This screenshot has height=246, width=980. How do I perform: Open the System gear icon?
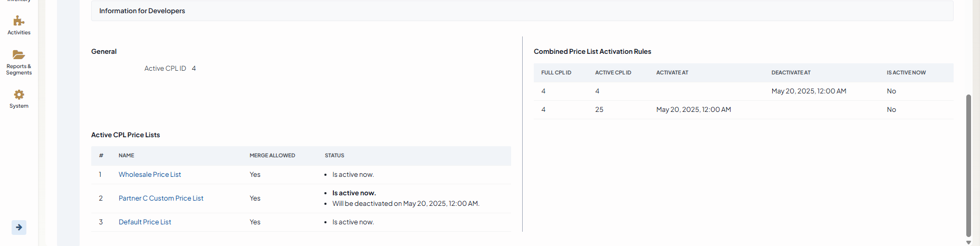[19, 94]
